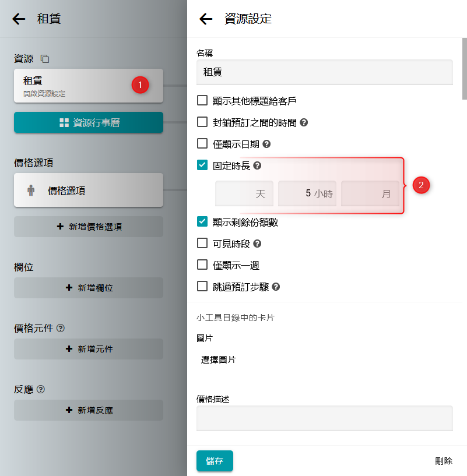The width and height of the screenshot is (467, 476).
Task: Click the copy icon next to 資源
Action: (45, 59)
